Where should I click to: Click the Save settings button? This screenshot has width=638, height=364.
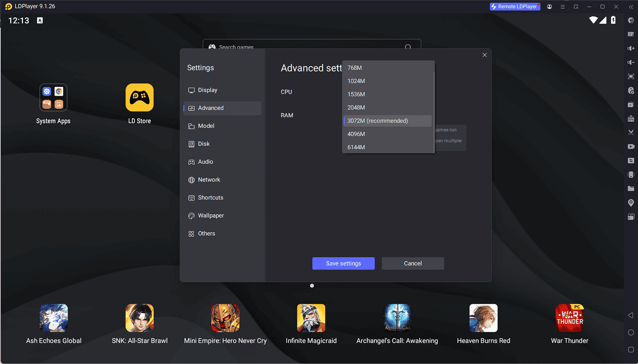(343, 263)
